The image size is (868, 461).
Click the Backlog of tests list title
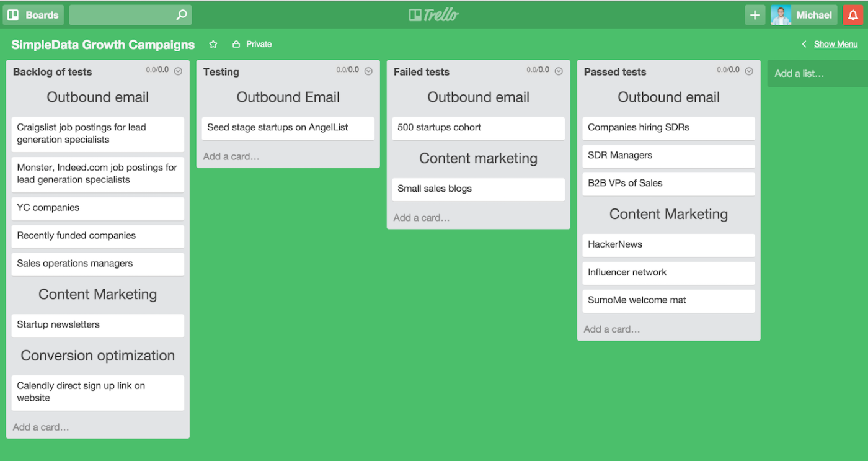[x=52, y=72]
